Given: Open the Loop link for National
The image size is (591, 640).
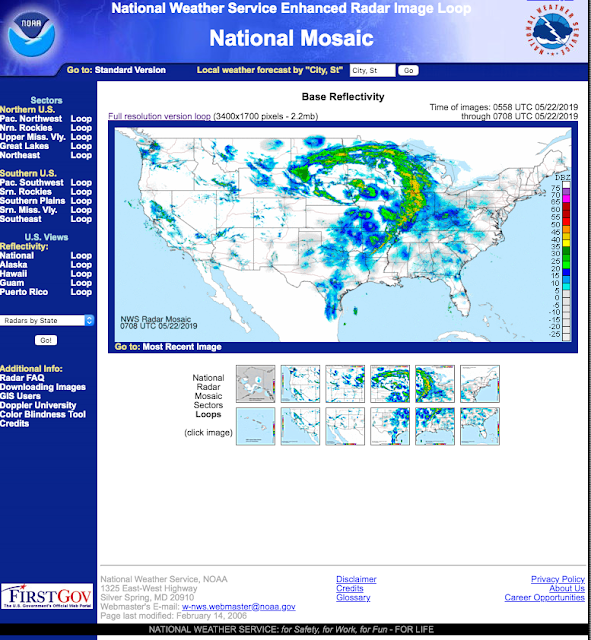Looking at the screenshot, I should tap(81, 256).
